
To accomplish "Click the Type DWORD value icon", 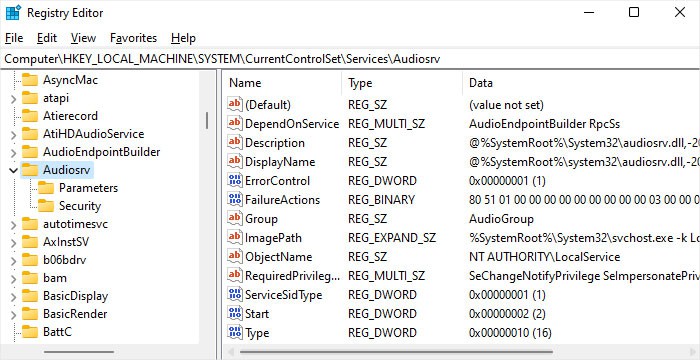I will tap(235, 332).
